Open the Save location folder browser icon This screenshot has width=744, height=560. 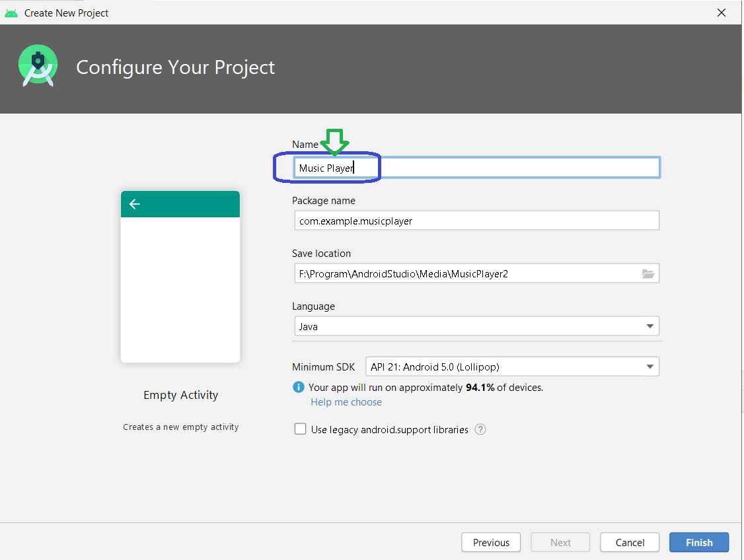click(648, 273)
